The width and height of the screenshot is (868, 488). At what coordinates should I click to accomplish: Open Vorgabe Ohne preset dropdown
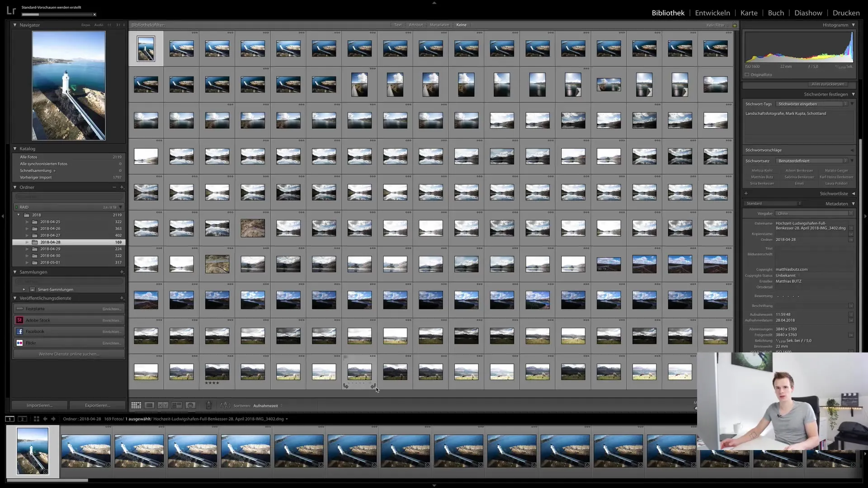click(814, 213)
